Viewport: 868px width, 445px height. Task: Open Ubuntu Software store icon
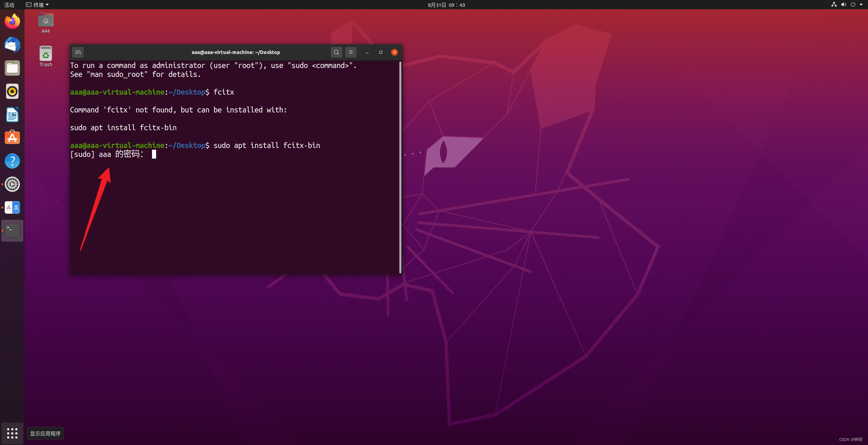[12, 138]
